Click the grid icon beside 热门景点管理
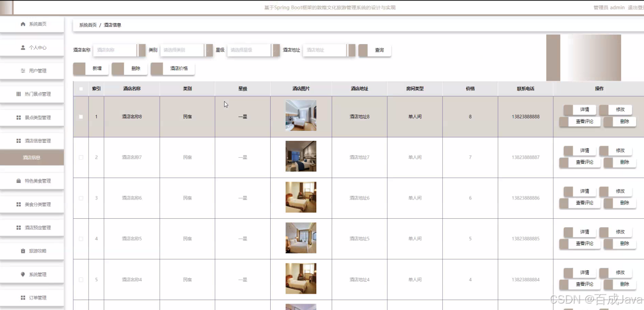 tap(19, 94)
